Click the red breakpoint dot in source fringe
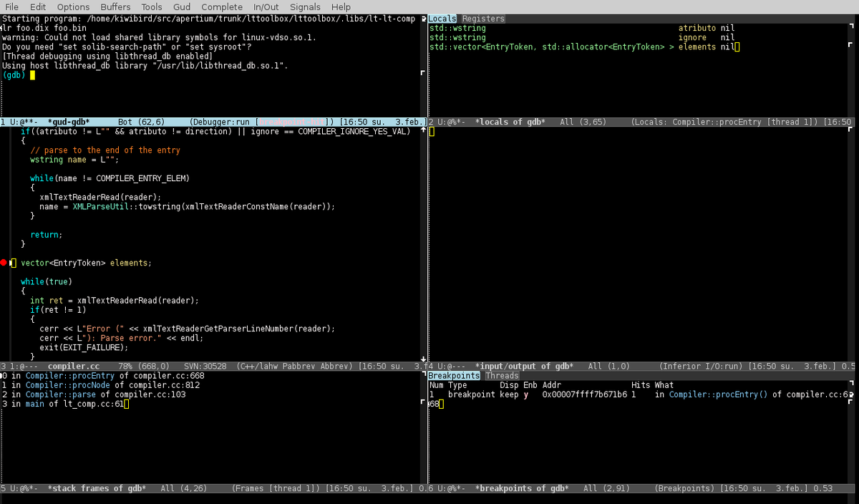 click(4, 263)
